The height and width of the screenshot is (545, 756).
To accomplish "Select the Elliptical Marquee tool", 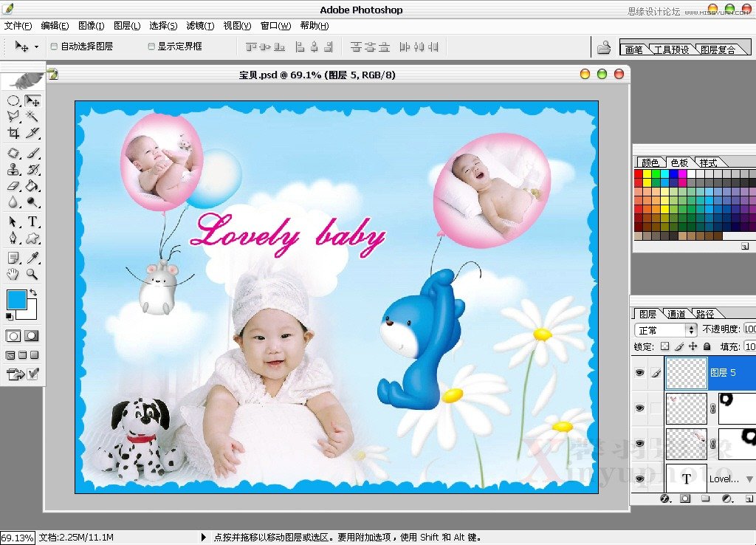I will (x=13, y=100).
